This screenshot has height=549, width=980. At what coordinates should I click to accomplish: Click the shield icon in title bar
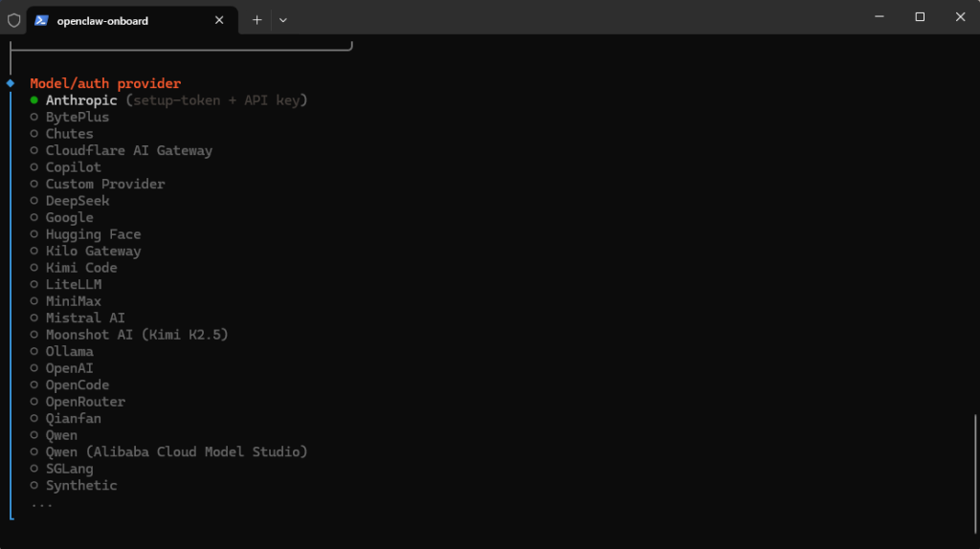(13, 20)
